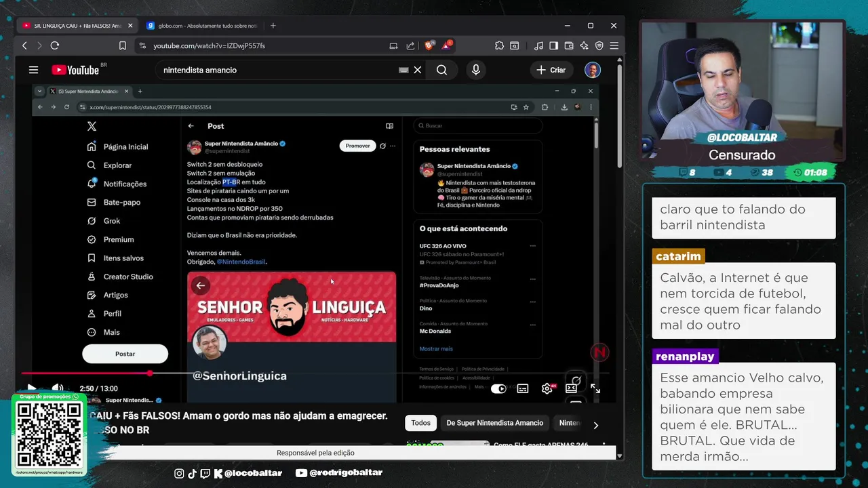Open Bate-papo in X sidebar
The width and height of the screenshot is (868, 488).
(x=113, y=202)
